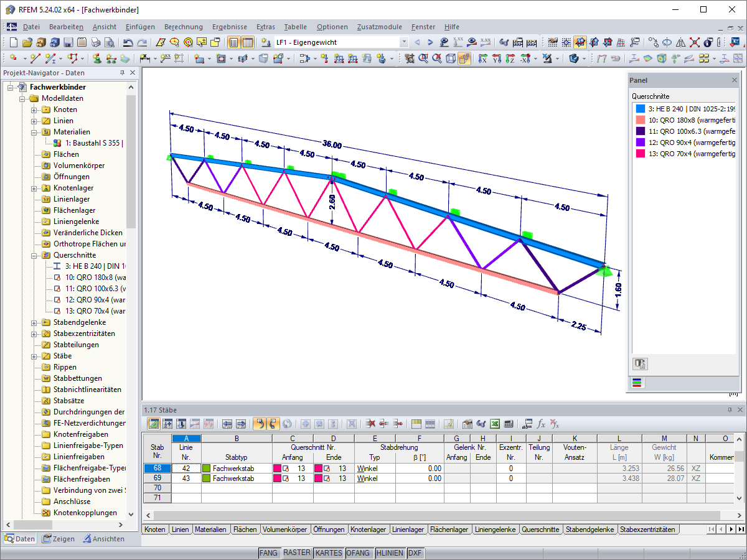Click next load case arrow
Viewport: 747px width, 560px height.
[x=430, y=42]
